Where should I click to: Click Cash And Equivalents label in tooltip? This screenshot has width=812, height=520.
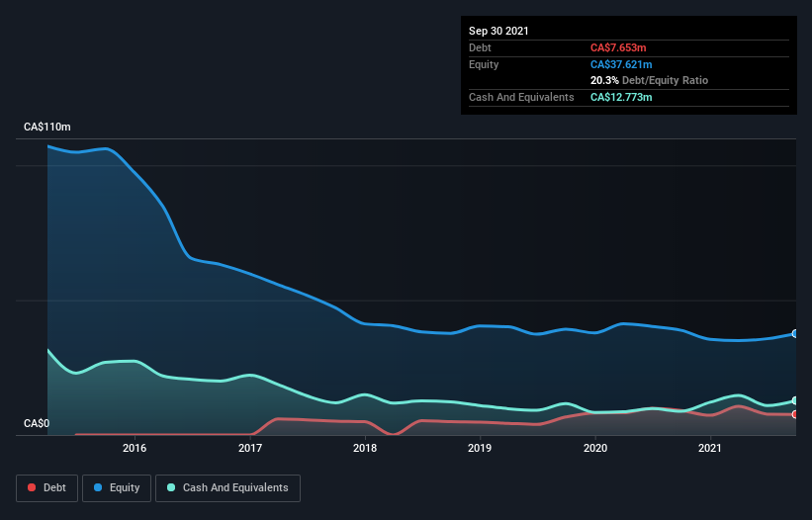(x=521, y=97)
